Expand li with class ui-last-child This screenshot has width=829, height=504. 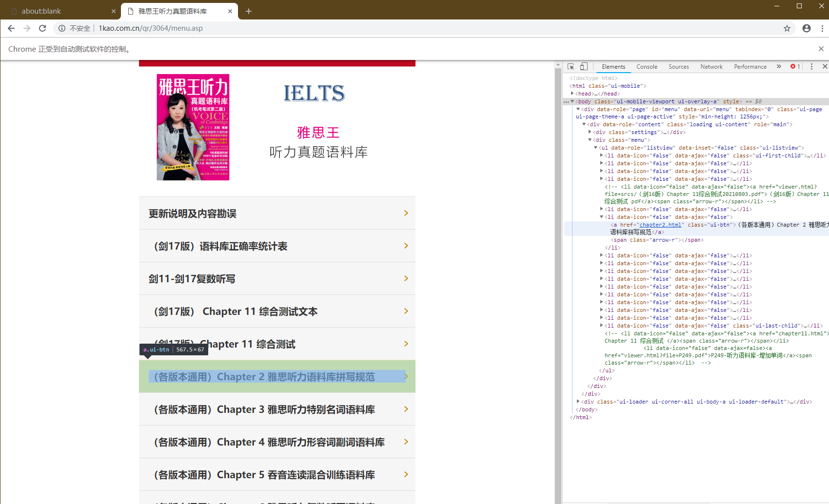(x=602, y=326)
